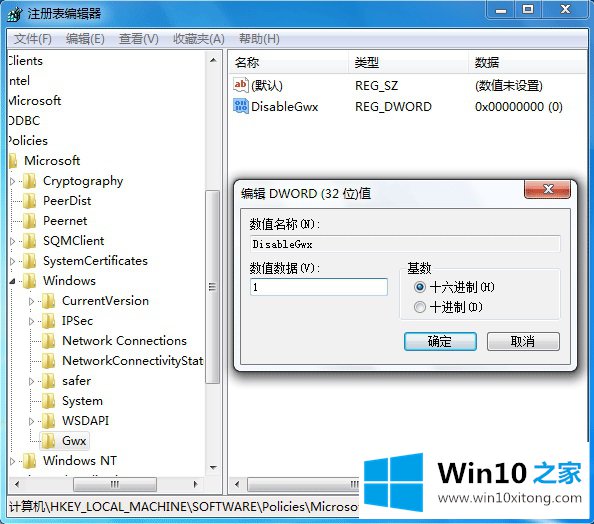Image resolution: width=594 pixels, height=524 pixels.
Task: Collapse the Windows tree node
Action: click(x=13, y=282)
